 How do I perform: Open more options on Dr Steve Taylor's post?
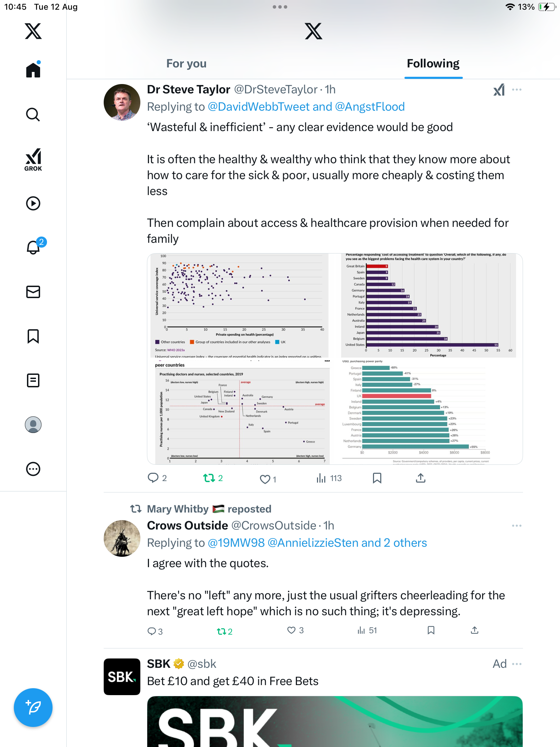517,90
